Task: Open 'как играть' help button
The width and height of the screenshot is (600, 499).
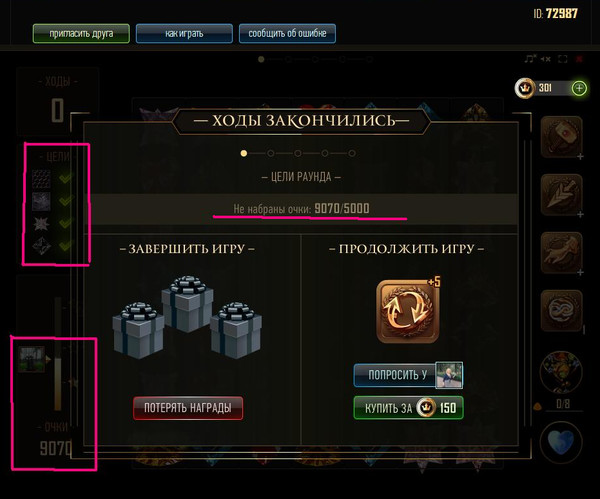Action: click(x=184, y=33)
